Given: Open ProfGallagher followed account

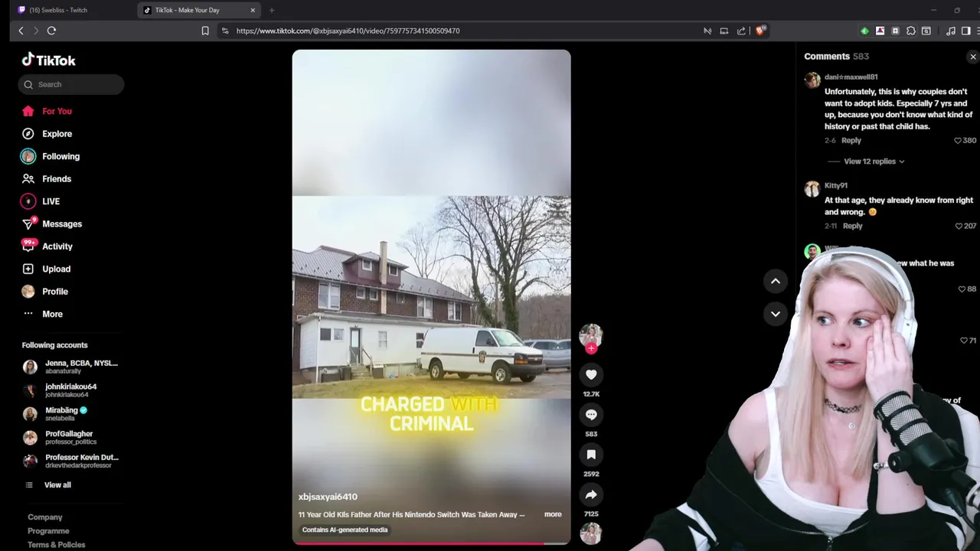Looking at the screenshot, I should [x=58, y=437].
